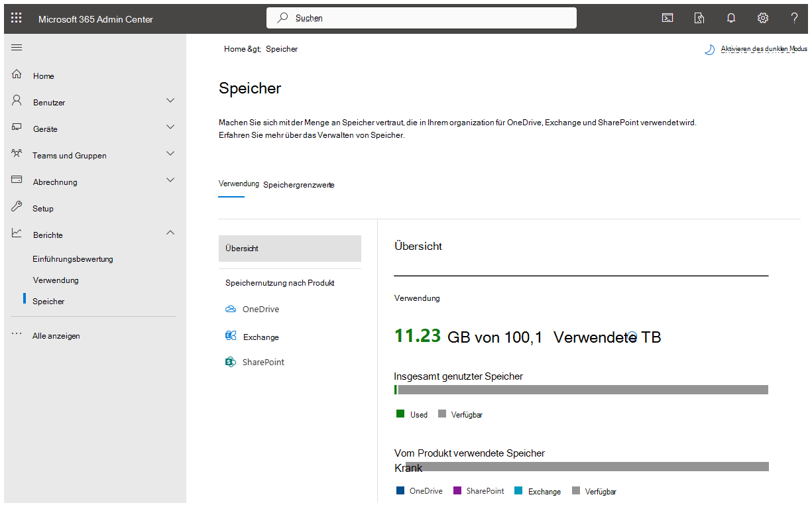Open Setup in the sidebar
The image size is (812, 507).
[x=43, y=209]
